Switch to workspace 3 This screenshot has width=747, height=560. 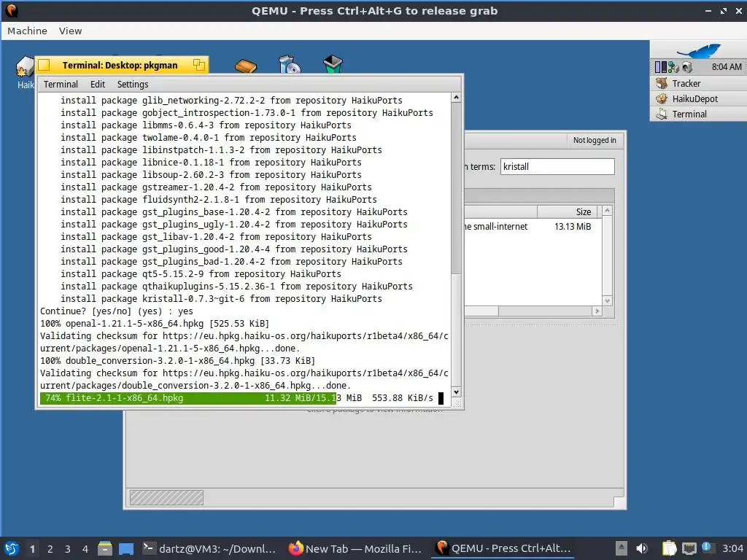point(68,549)
